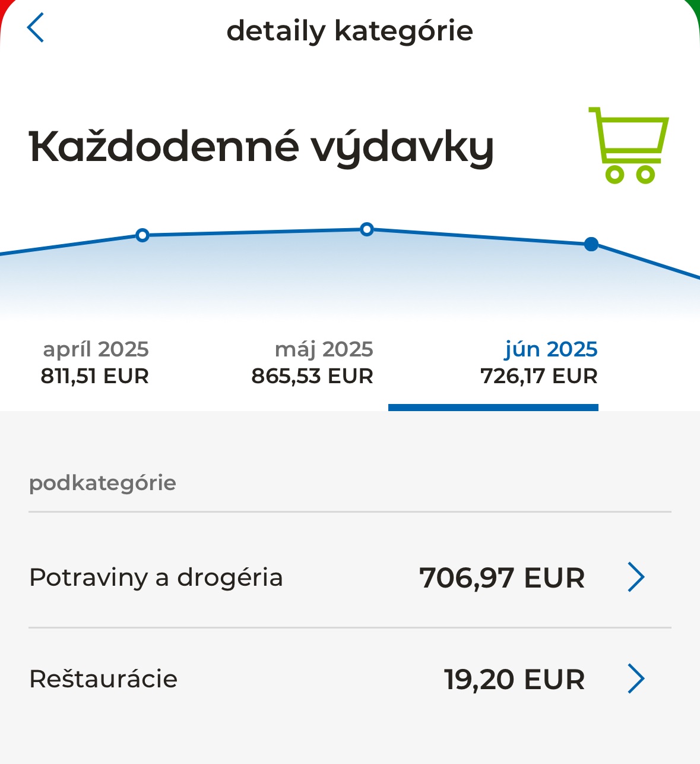
Task: Tap the green shopping cart icon
Action: click(x=629, y=146)
